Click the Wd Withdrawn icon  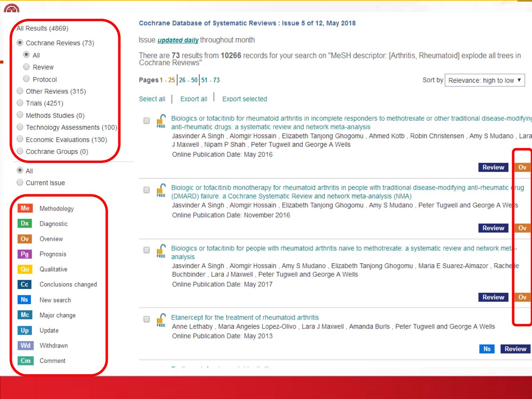[x=25, y=345]
